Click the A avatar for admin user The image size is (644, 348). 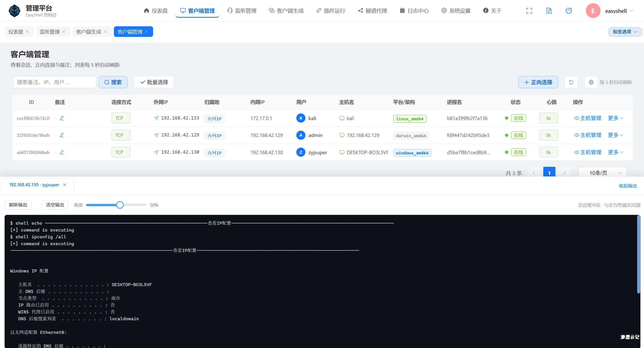301,135
